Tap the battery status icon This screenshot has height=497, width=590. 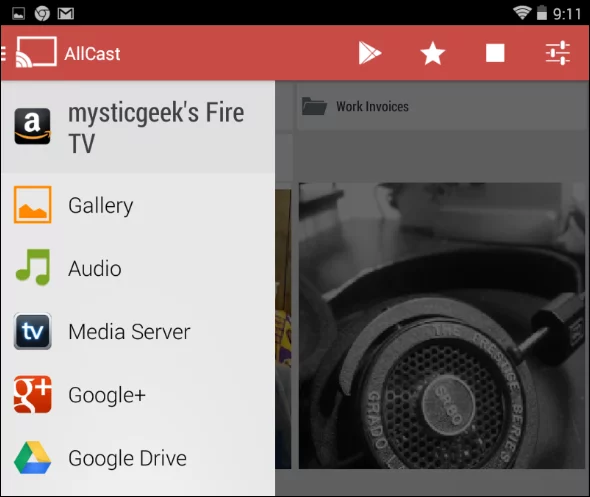[x=541, y=13]
